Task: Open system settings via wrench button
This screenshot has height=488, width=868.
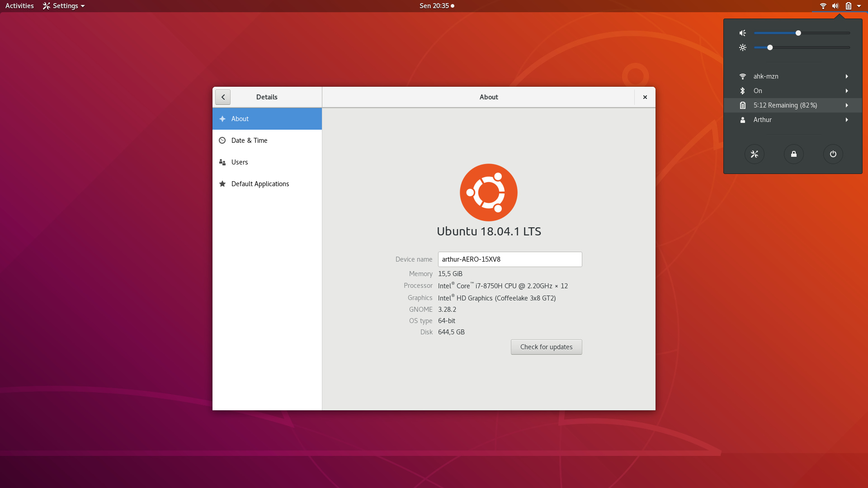Action: click(755, 154)
